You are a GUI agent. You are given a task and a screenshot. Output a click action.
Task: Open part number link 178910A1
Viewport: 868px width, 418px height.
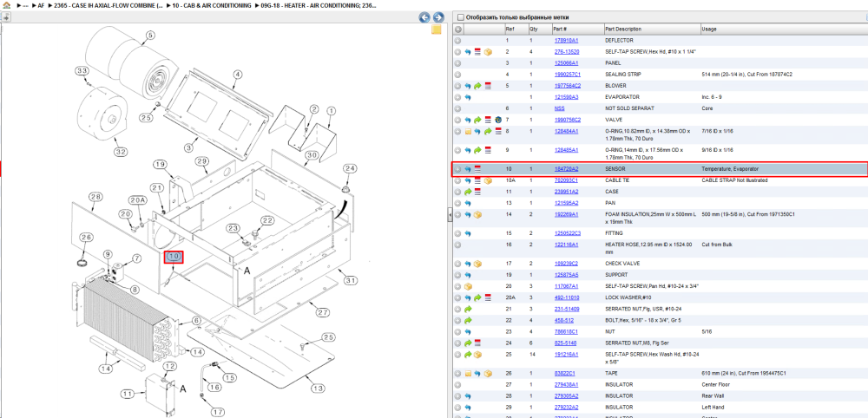(566, 41)
